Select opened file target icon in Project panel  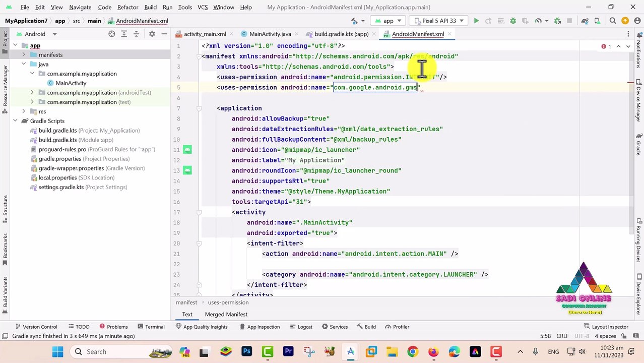click(x=111, y=34)
